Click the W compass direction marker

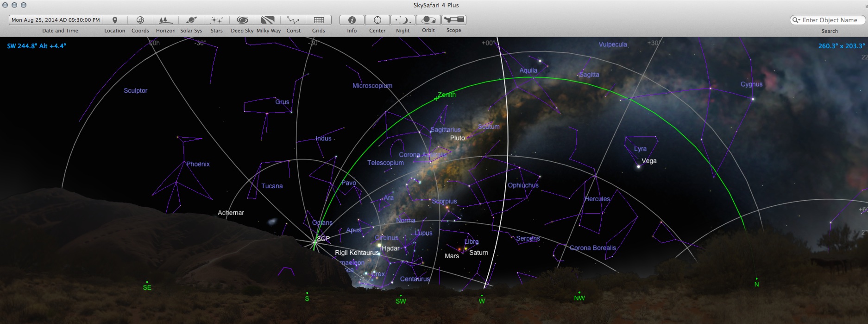(x=482, y=301)
